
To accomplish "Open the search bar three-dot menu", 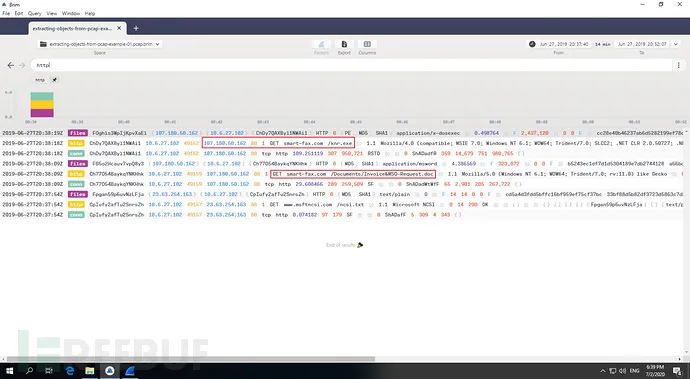I will tap(678, 65).
